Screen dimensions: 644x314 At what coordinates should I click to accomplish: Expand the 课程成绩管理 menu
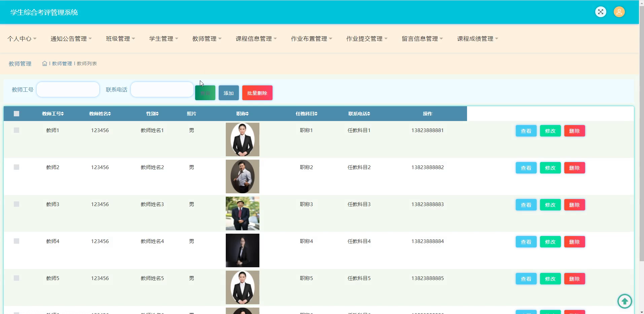[477, 39]
